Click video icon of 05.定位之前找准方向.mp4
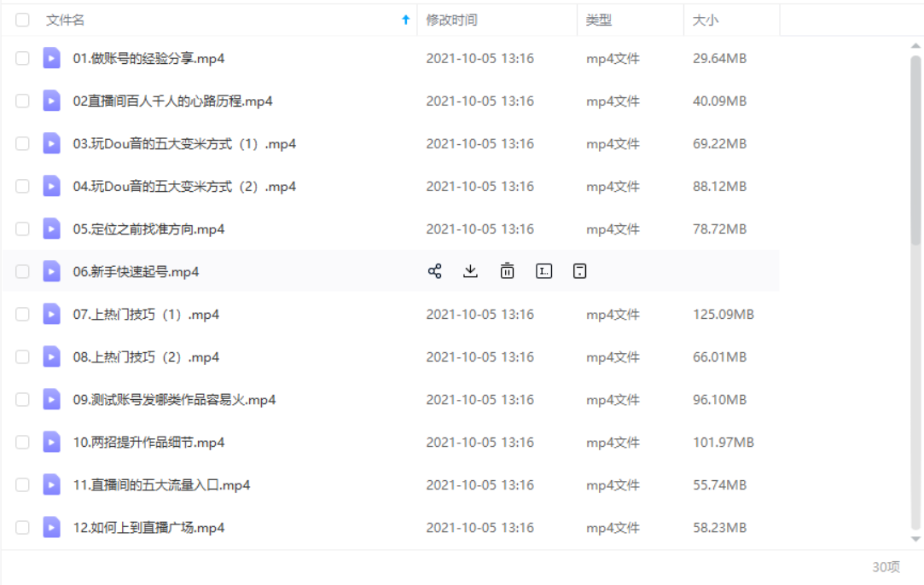The height and width of the screenshot is (585, 924). (x=52, y=229)
